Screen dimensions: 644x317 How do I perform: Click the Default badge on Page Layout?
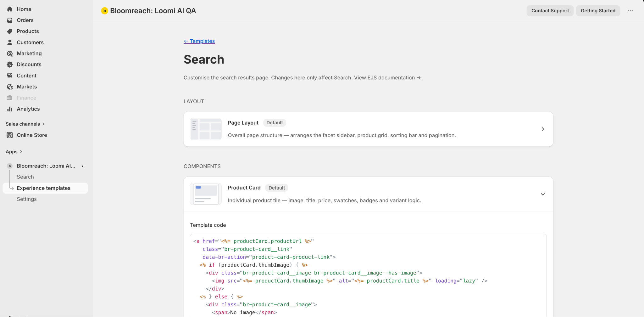pos(275,123)
